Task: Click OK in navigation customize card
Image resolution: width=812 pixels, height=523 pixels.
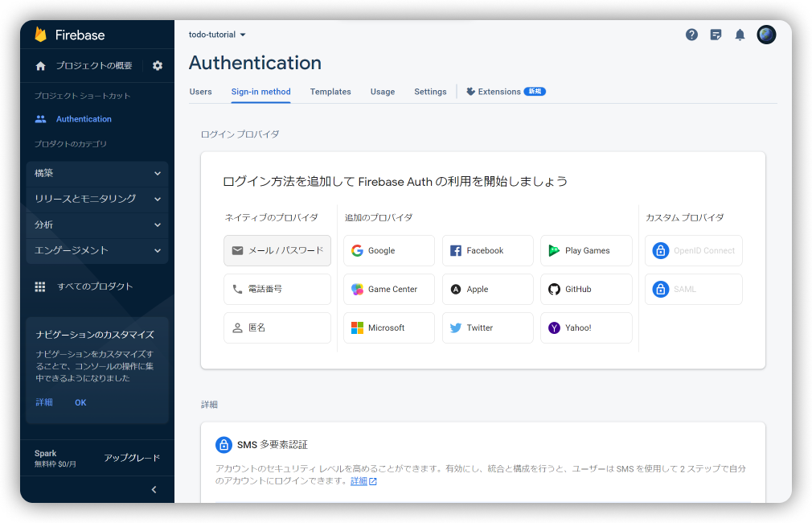Action: pos(80,402)
